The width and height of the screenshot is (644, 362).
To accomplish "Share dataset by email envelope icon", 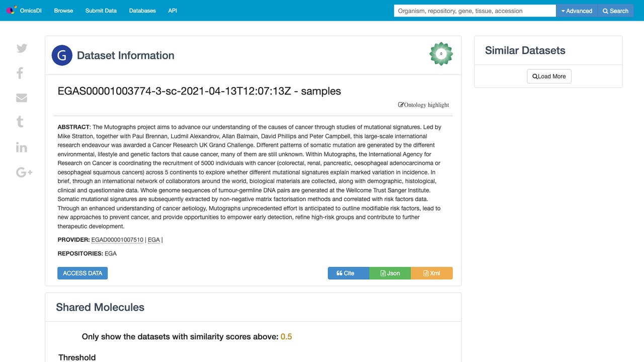I will coord(21,98).
